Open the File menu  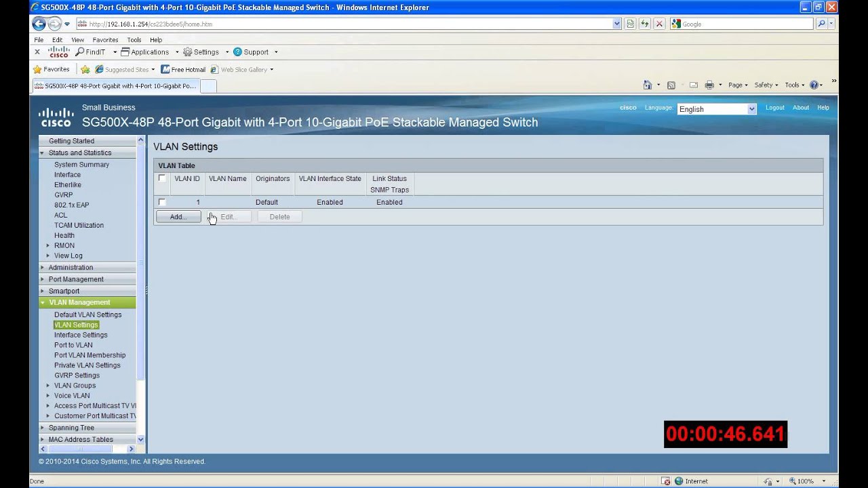(x=39, y=40)
